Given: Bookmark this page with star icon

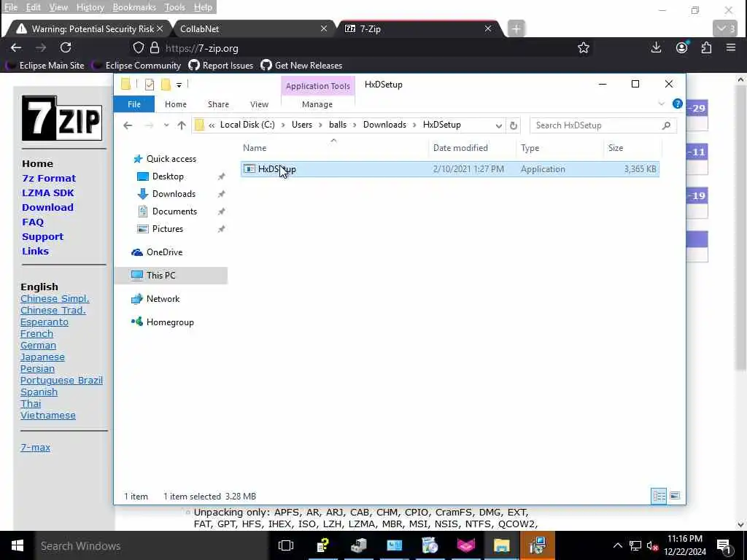Looking at the screenshot, I should [583, 47].
